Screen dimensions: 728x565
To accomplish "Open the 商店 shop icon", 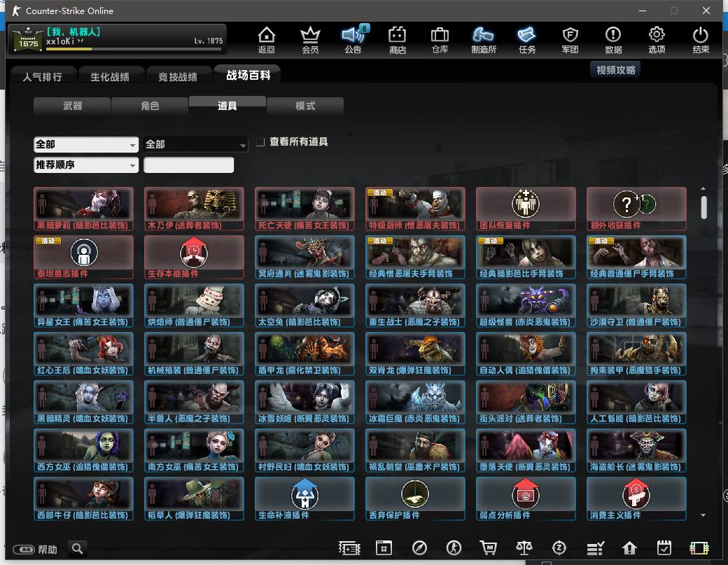I will click(397, 40).
